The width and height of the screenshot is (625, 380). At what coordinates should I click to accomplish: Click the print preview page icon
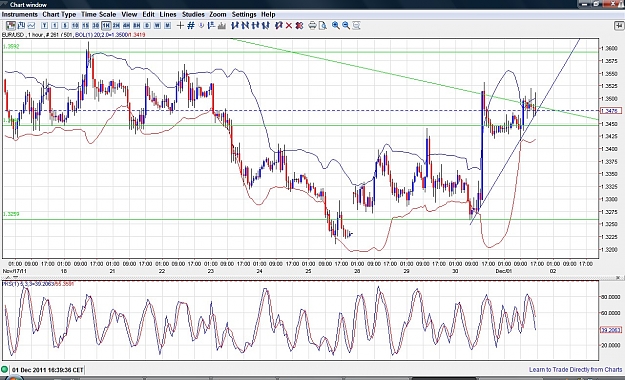point(322,26)
